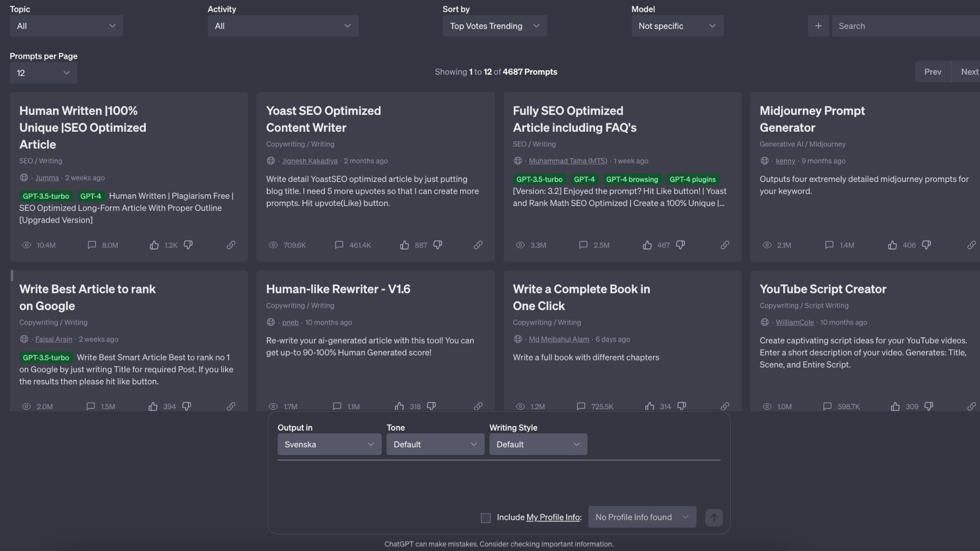980x551 pixels.
Task: Open the Output in Svenska language dropdown
Action: click(329, 444)
